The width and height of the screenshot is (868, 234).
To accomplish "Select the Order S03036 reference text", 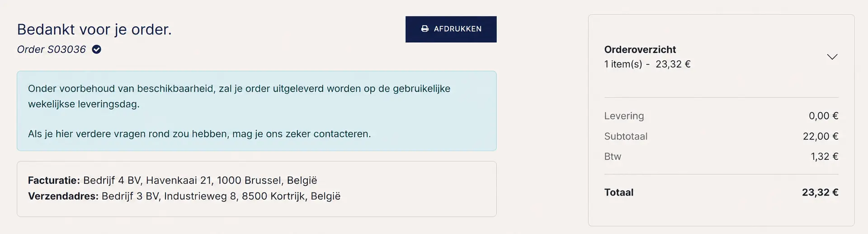I will 51,49.
